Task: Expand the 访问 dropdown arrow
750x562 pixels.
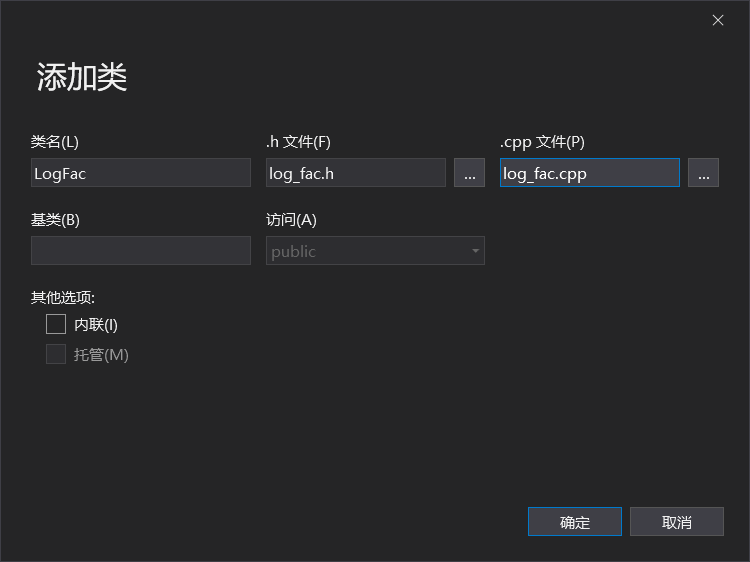Action: click(x=476, y=251)
